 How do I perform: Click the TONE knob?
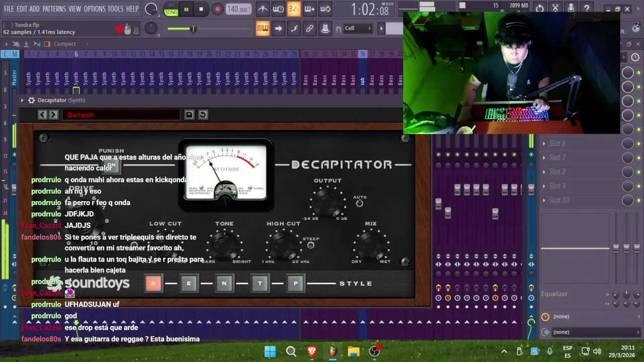point(224,245)
